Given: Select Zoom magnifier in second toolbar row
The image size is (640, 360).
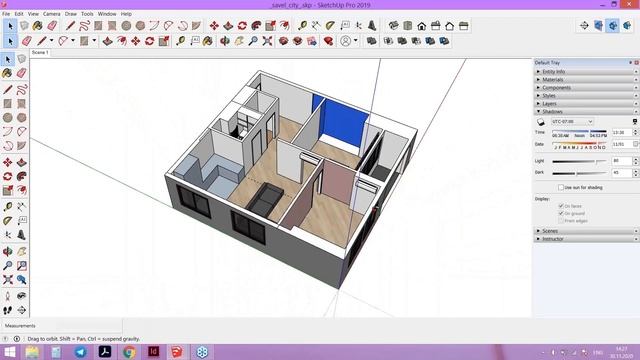Looking at the screenshot, I should click(x=253, y=41).
